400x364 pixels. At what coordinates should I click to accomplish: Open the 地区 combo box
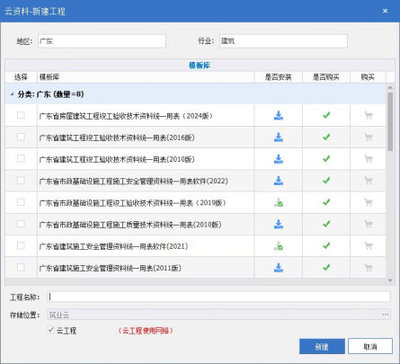[x=102, y=41]
